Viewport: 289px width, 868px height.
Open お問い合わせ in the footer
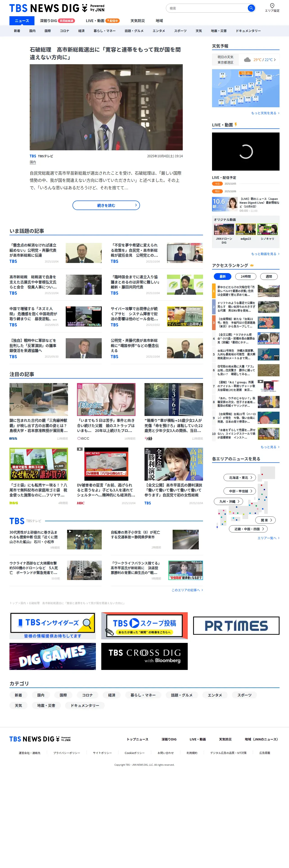tap(165, 753)
